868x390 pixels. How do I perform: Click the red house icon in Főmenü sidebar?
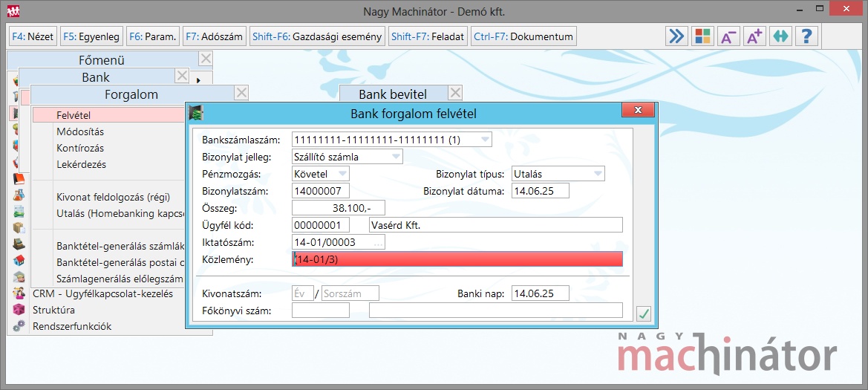click(x=19, y=260)
